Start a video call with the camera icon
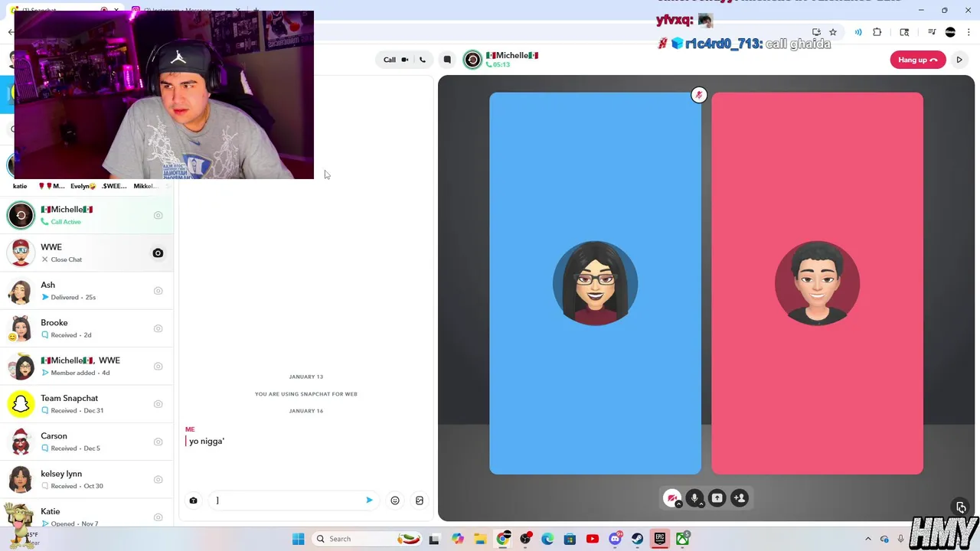Viewport: 980px width, 551px height. (405, 60)
